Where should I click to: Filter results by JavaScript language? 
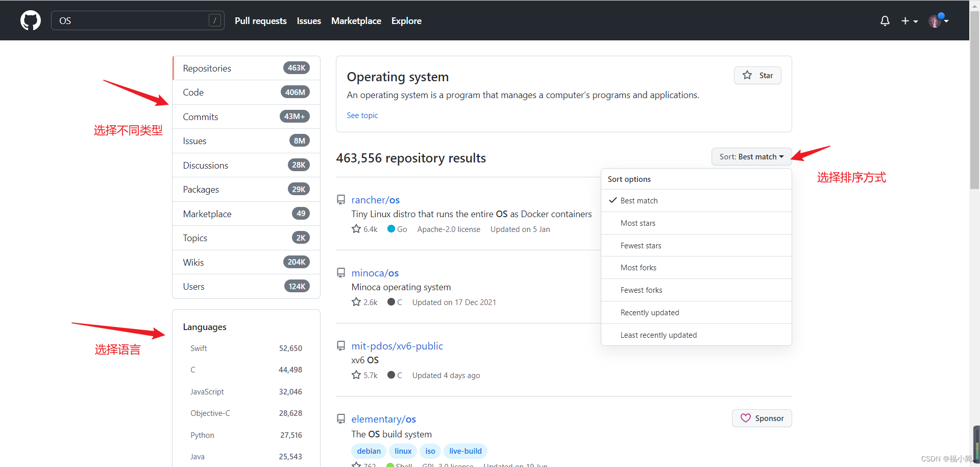[x=247, y=392]
